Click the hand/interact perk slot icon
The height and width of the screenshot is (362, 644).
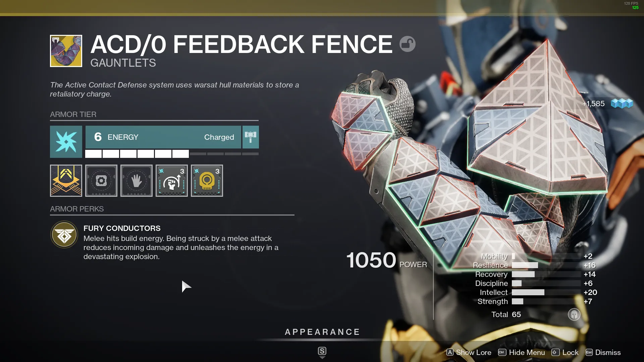click(x=136, y=180)
